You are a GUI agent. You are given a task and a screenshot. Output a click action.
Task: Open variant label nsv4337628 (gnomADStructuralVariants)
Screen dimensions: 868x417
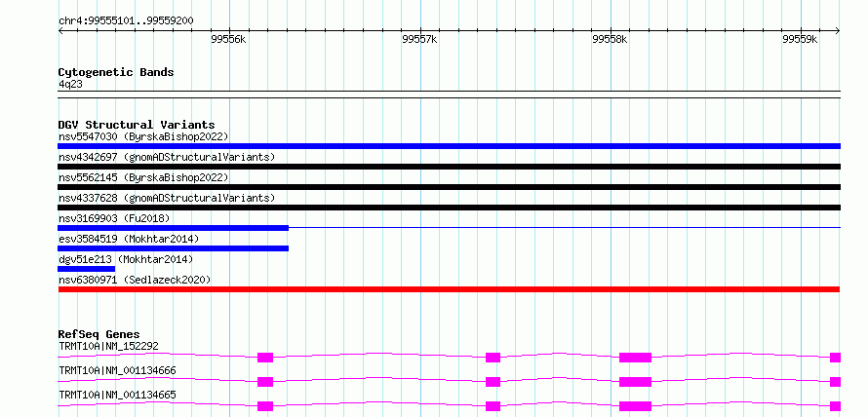point(167,198)
